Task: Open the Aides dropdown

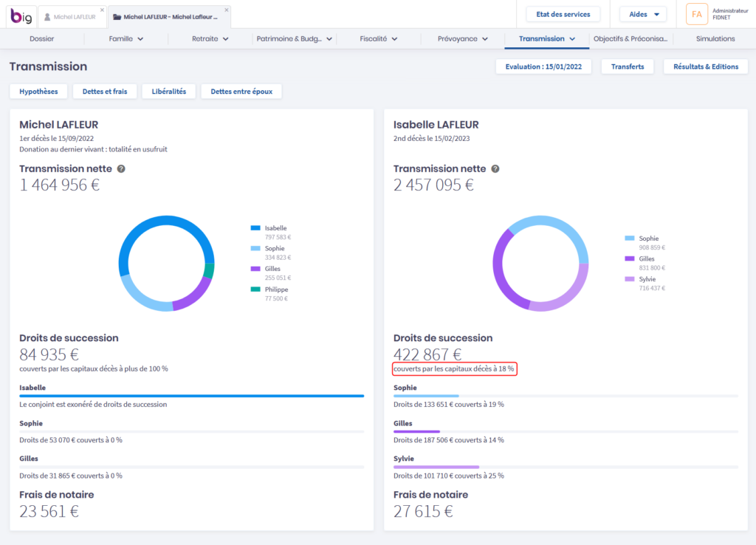Action: [642, 14]
